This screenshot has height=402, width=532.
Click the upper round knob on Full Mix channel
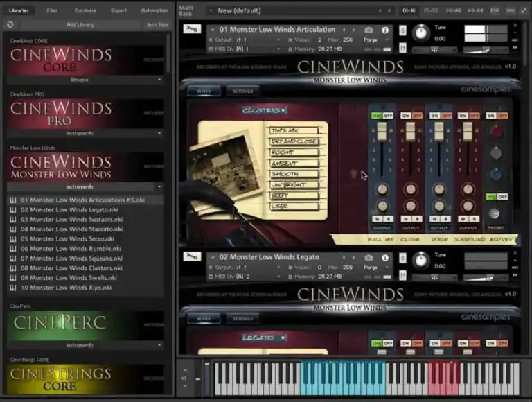click(x=382, y=189)
